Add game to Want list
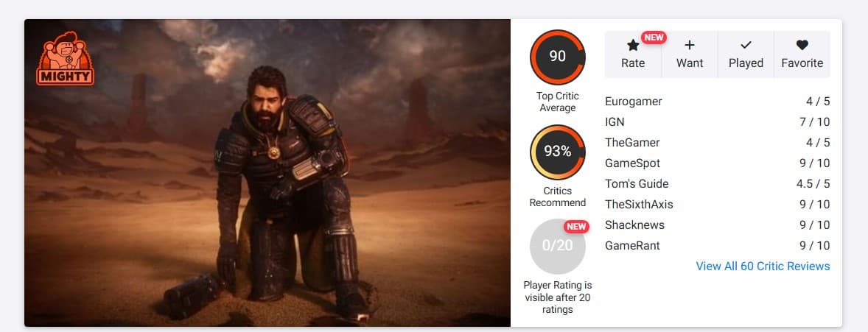This screenshot has height=332, width=868. tap(690, 54)
